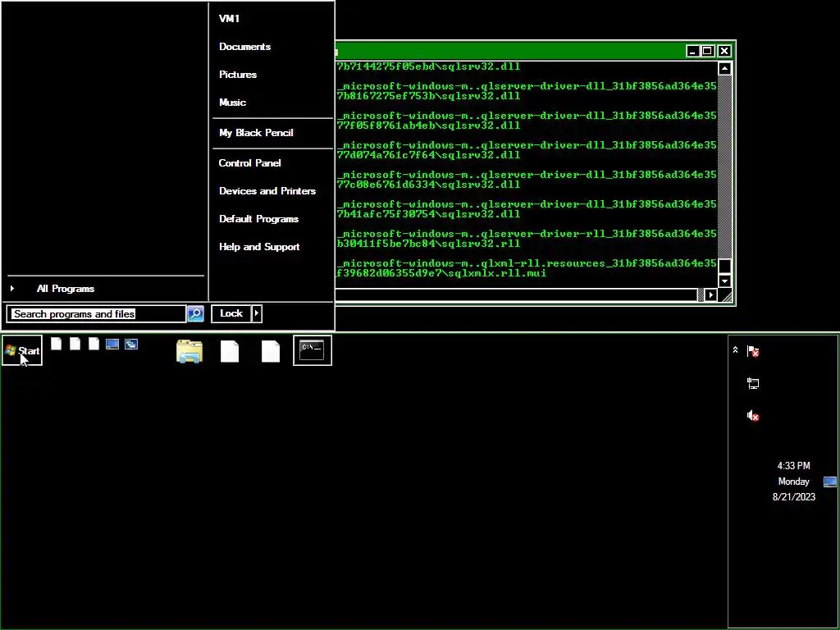840x630 pixels.
Task: Close the Command Prompt window
Action: [724, 51]
